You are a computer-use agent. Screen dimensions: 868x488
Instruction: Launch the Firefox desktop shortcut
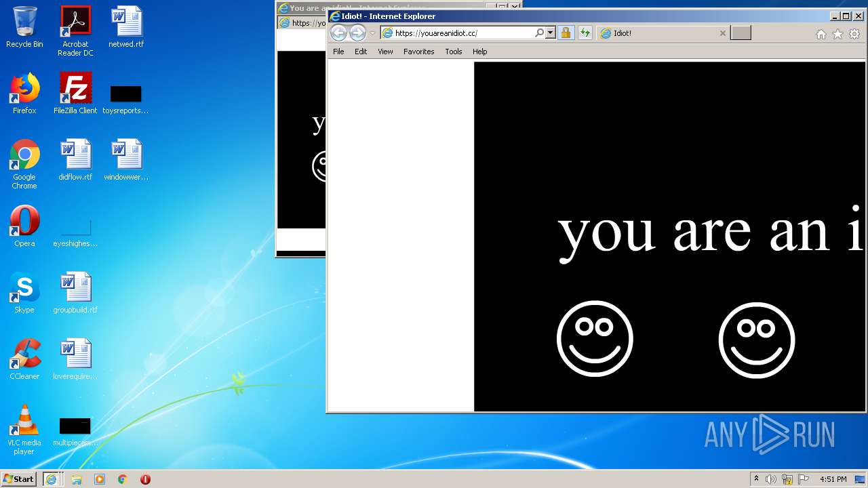[x=24, y=94]
